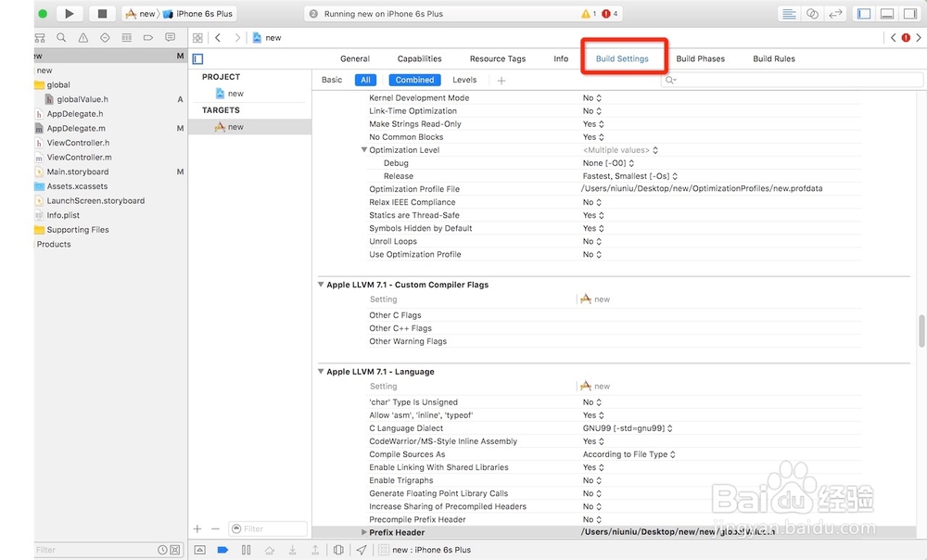Open Compile Sources As dropdown
927x560 pixels.
[x=629, y=454]
